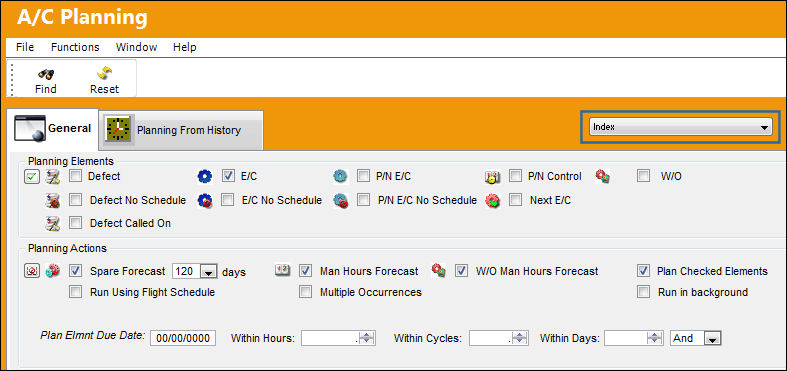Image resolution: width=787 pixels, height=371 pixels.
Task: Click the General tab window icon
Action: pos(30,129)
